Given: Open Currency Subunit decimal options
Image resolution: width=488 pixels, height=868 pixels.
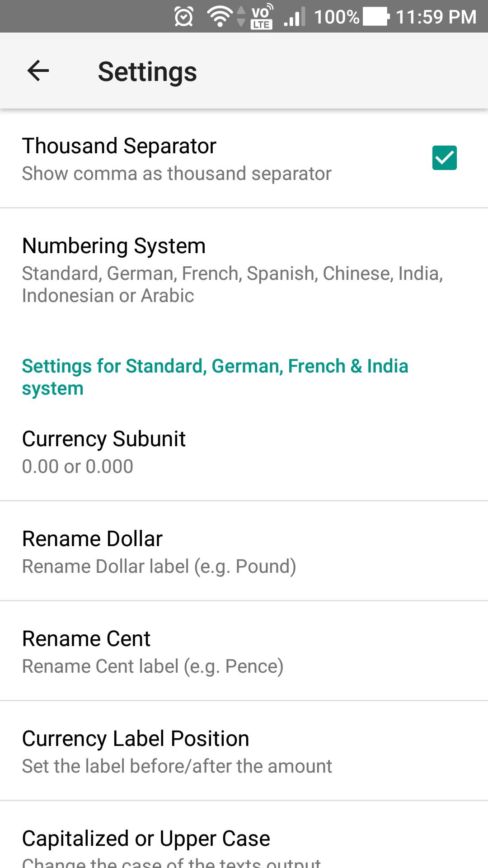Looking at the screenshot, I should point(244,451).
